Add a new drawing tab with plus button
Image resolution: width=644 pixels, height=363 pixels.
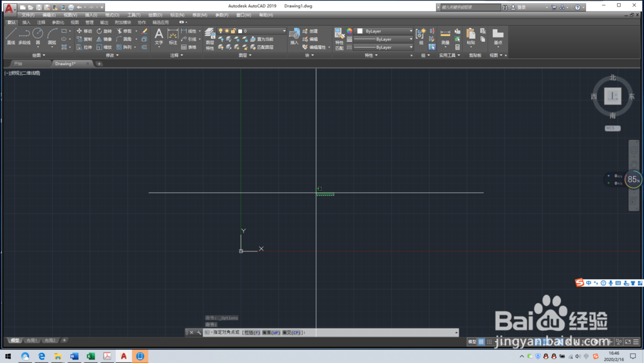99,64
